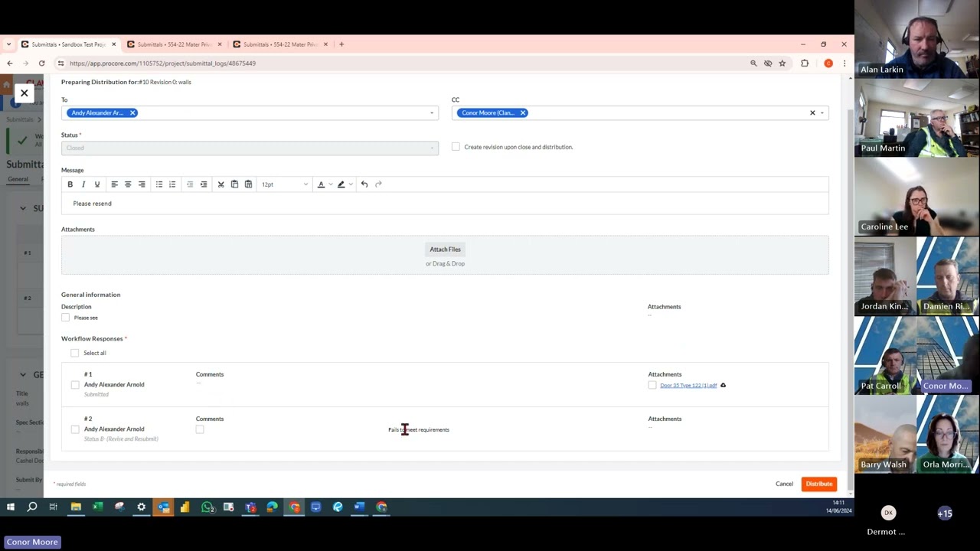Click download icon beside Door 35 attachment
Screen dimensions: 980x551
pos(723,386)
